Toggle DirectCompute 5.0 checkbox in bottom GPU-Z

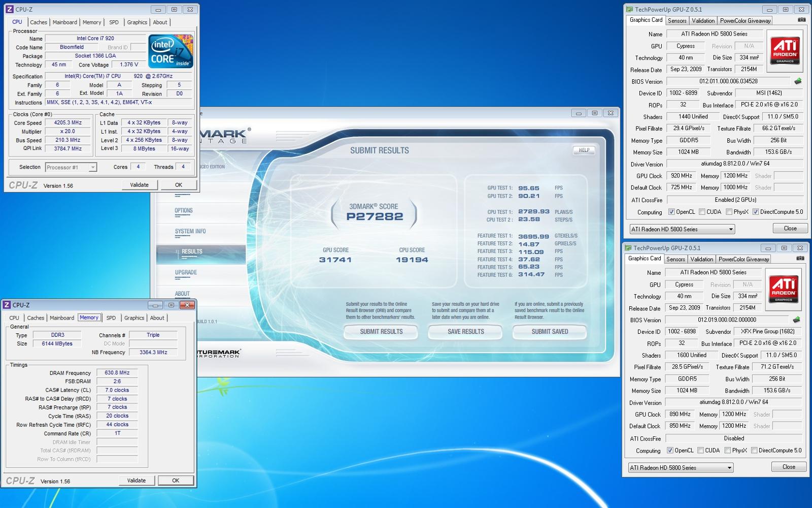click(x=754, y=451)
